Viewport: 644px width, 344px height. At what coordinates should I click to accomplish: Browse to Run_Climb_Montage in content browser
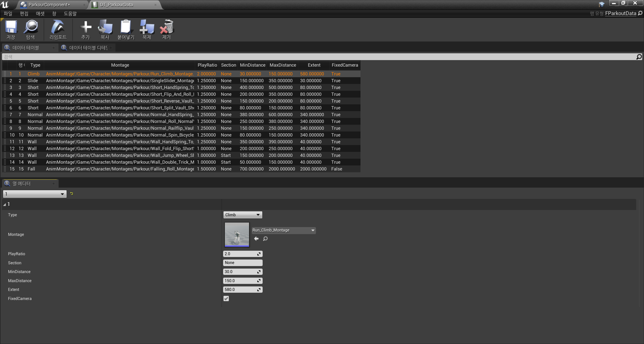coord(265,239)
